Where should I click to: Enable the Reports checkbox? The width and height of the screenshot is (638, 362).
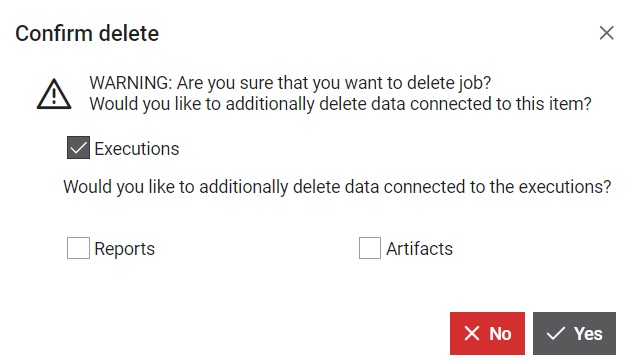pyautogui.click(x=78, y=248)
